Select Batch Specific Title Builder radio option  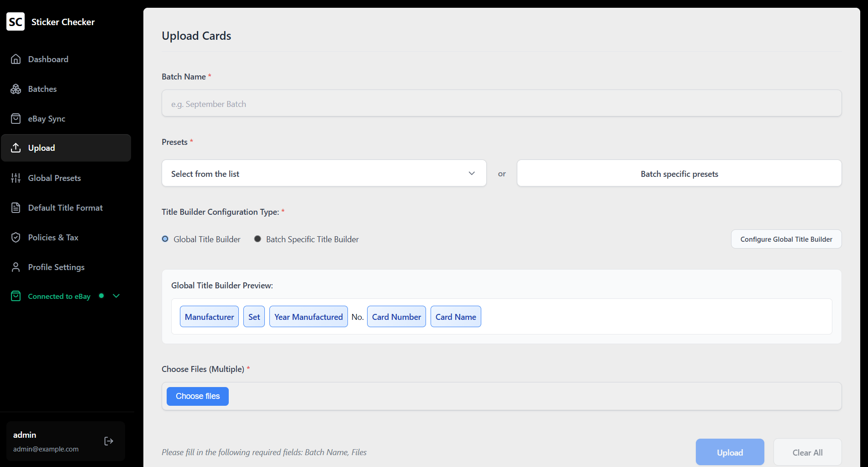pyautogui.click(x=258, y=239)
